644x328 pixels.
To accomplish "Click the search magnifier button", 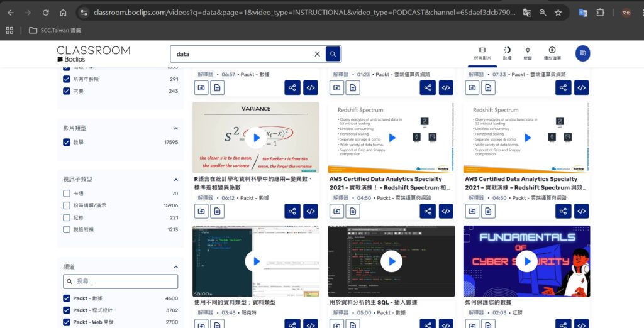I will coord(333,54).
